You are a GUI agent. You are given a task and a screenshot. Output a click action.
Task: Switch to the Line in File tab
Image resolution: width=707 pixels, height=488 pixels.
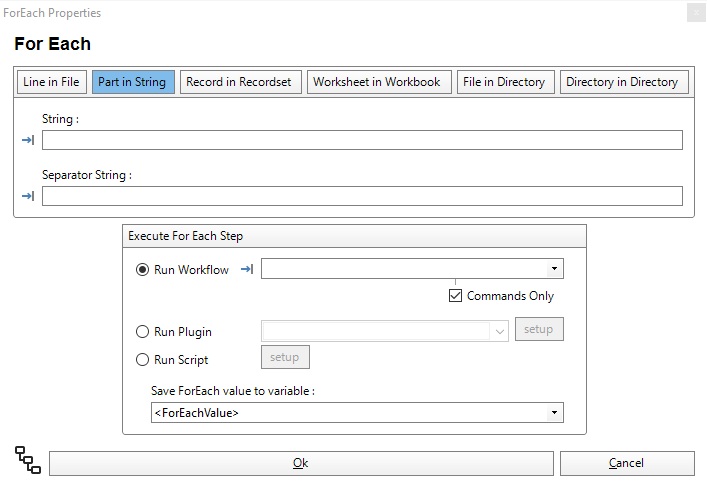click(x=51, y=82)
